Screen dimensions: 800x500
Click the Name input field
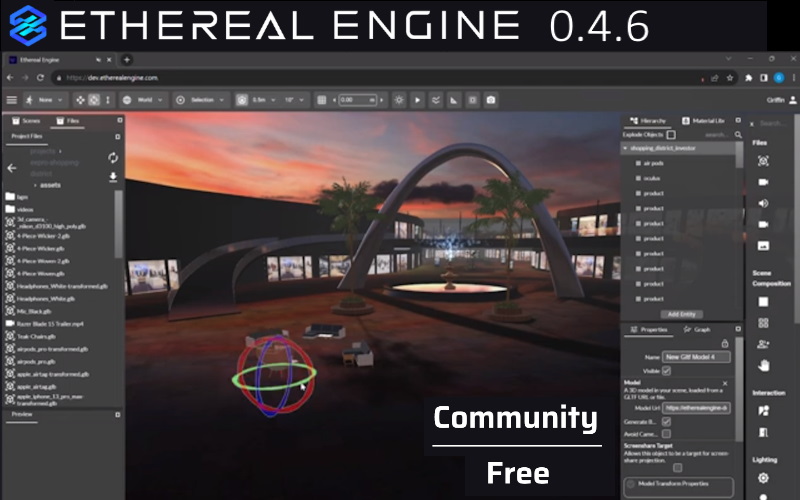(x=697, y=357)
